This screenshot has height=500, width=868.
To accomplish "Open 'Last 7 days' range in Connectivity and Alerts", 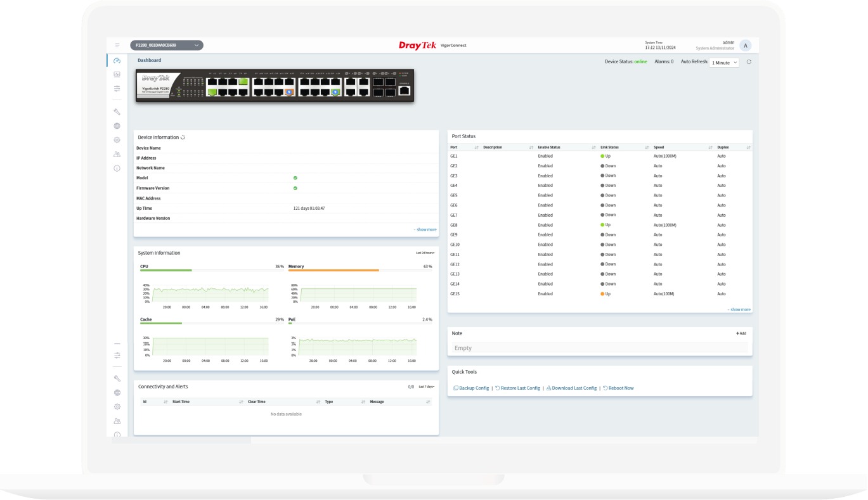I will click(426, 387).
